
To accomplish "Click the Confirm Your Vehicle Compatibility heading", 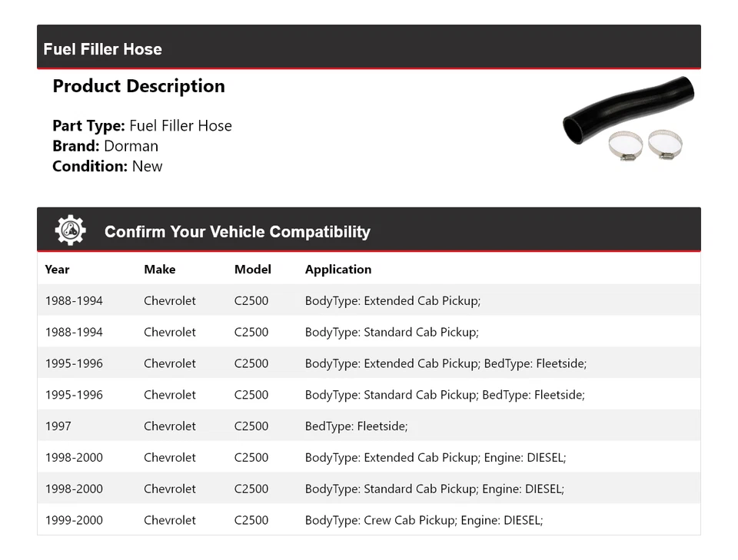I will (x=237, y=232).
